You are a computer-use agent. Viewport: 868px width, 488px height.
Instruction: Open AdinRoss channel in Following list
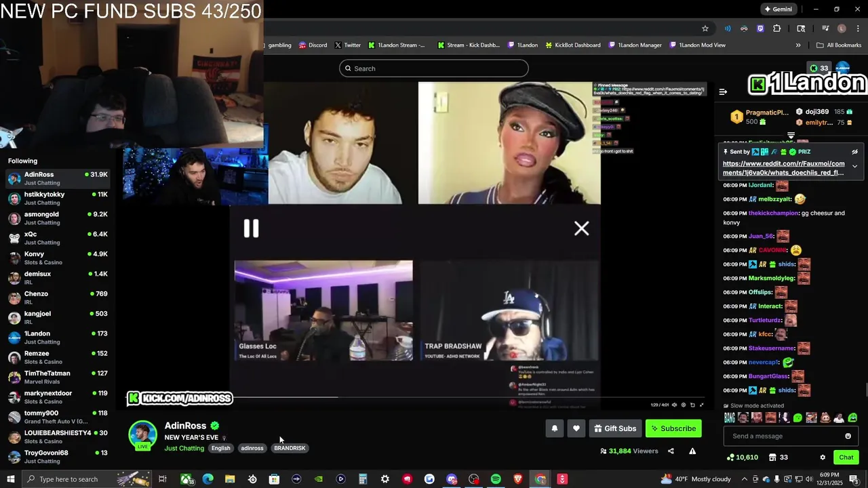58,178
